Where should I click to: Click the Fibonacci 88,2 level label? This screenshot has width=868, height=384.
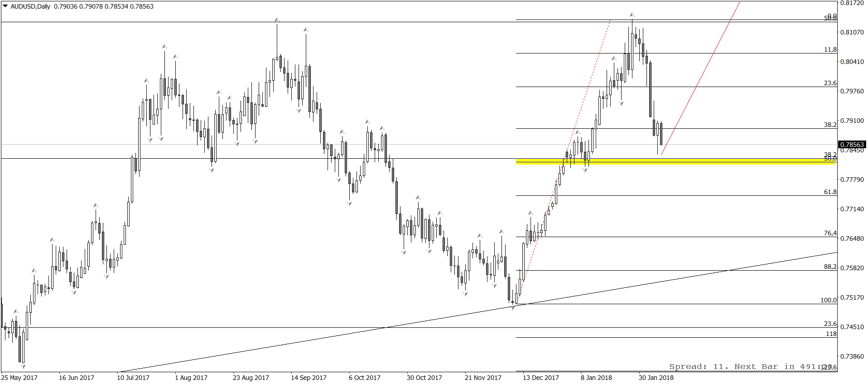click(830, 267)
